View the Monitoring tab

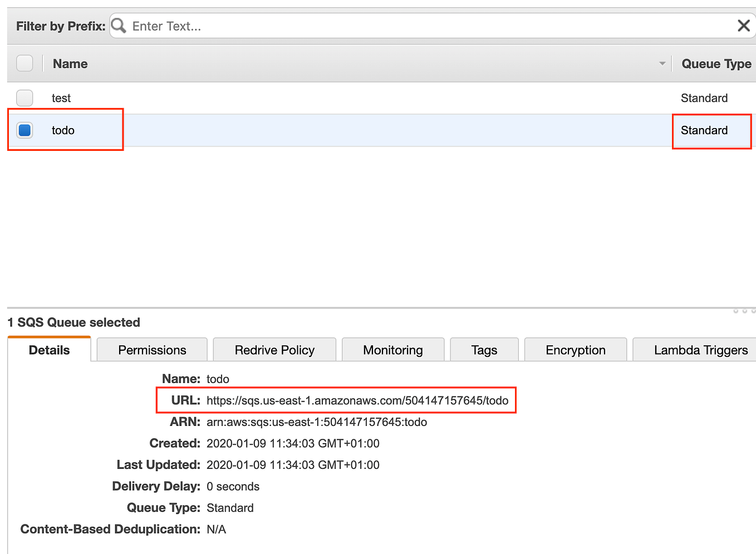[392, 350]
